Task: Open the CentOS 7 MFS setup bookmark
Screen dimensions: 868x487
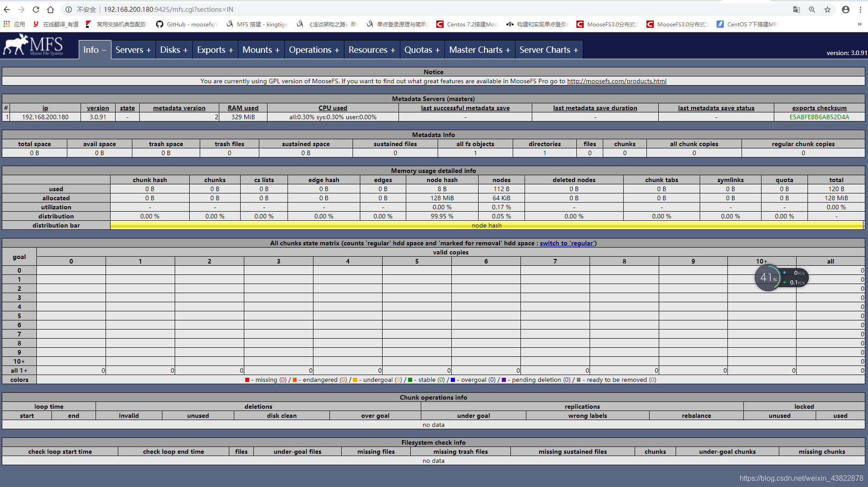Action: point(747,24)
